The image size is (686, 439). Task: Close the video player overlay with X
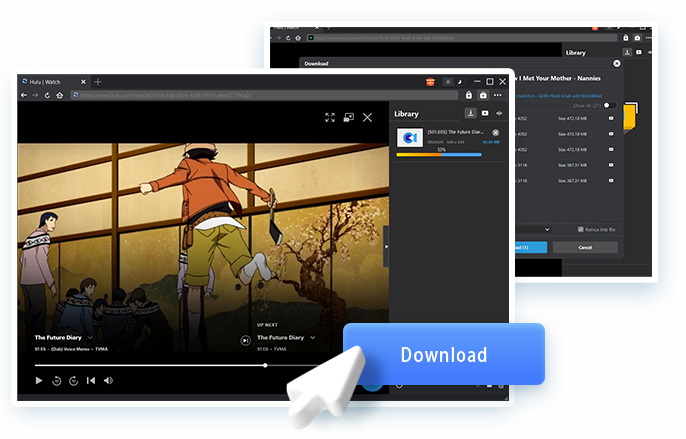[368, 117]
